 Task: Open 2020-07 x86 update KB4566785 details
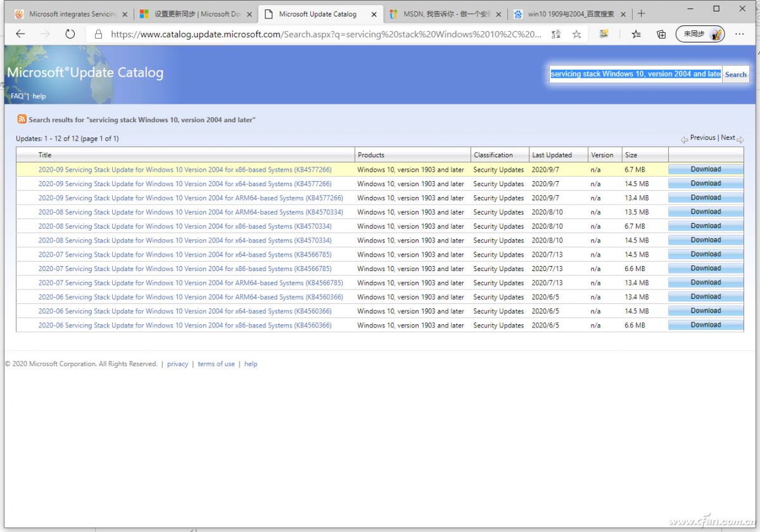[185, 269]
